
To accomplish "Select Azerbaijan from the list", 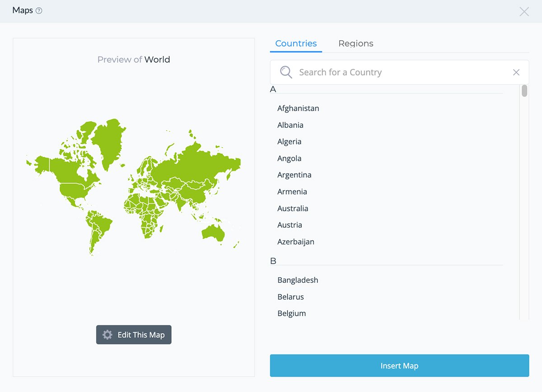I will click(x=296, y=242).
